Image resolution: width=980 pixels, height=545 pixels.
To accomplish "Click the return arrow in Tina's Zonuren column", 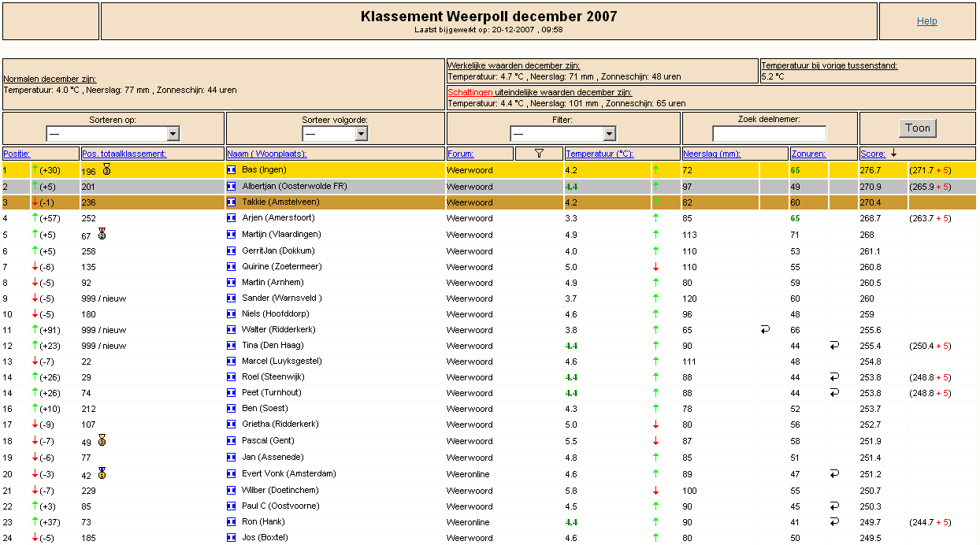I will point(834,346).
